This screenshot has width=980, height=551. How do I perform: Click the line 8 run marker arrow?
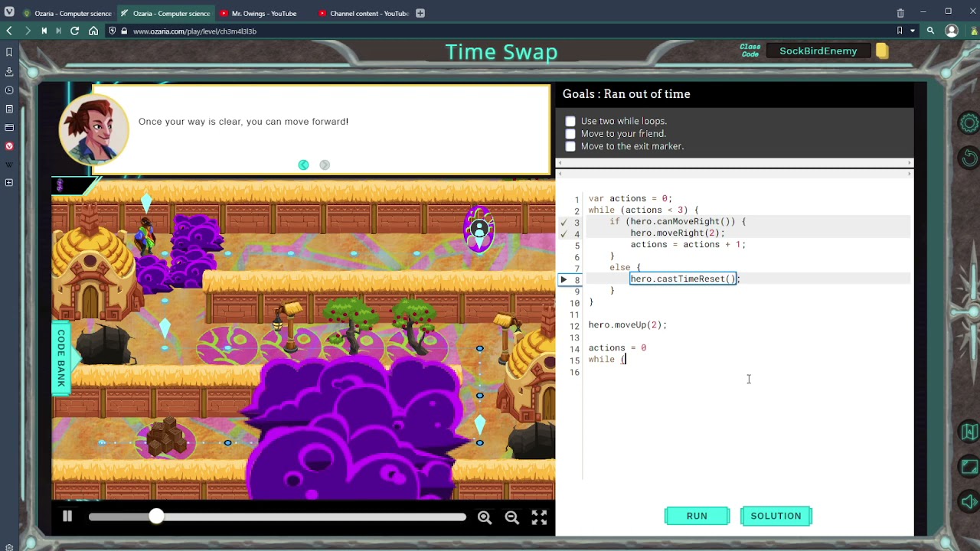[564, 279]
